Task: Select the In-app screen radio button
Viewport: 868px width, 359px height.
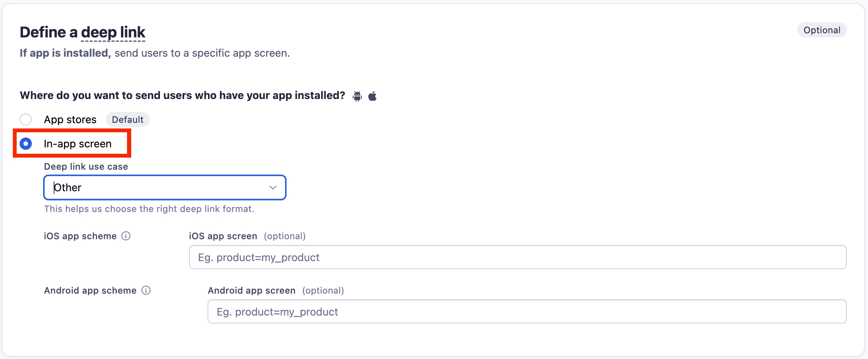Action: point(26,144)
